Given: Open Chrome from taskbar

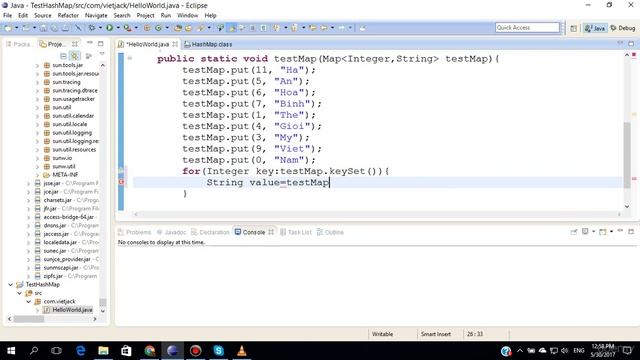Looking at the screenshot, I should (x=149, y=350).
